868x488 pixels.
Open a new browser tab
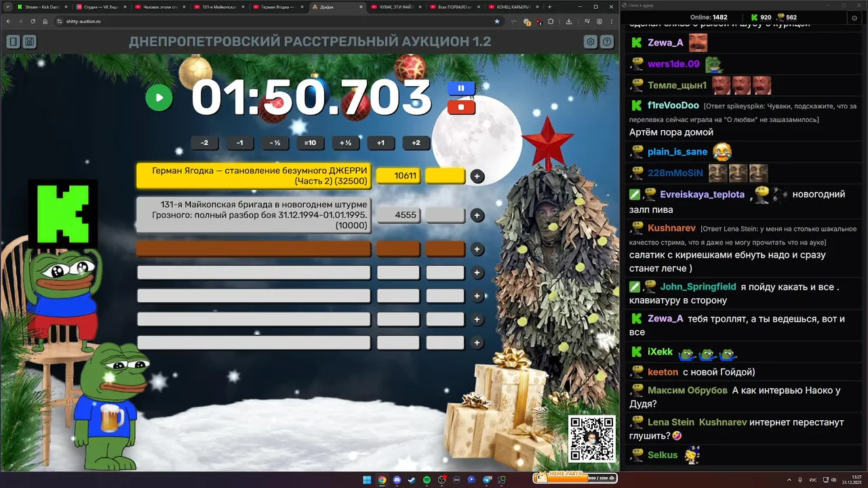(549, 7)
